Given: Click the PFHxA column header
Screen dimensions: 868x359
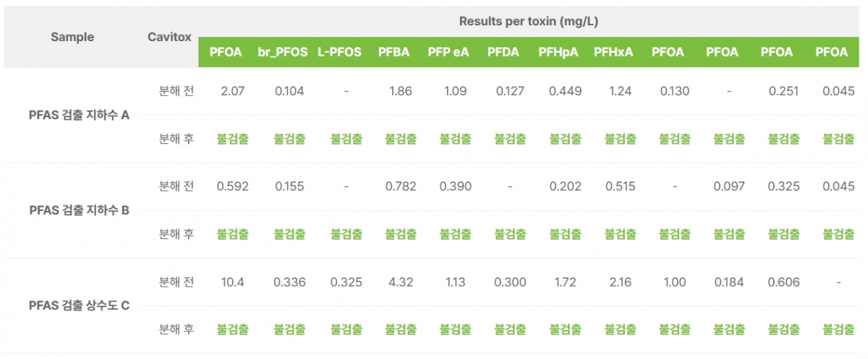Looking at the screenshot, I should pyautogui.click(x=613, y=52).
